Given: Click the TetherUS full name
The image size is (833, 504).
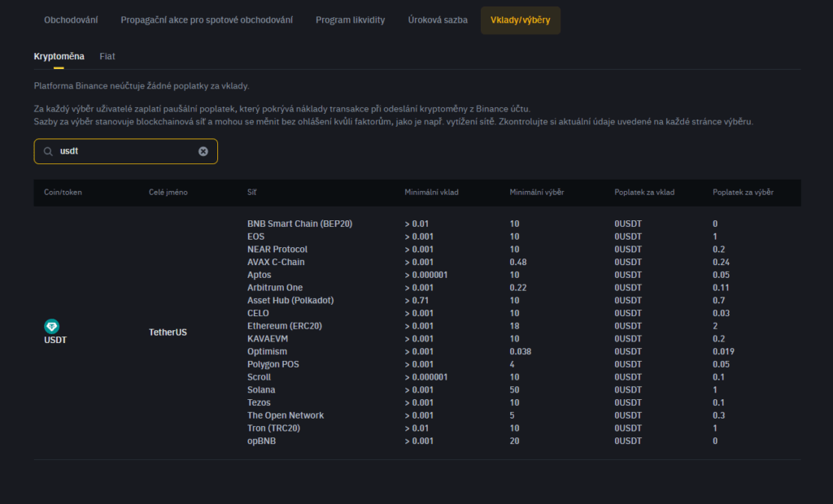Looking at the screenshot, I should click(168, 332).
